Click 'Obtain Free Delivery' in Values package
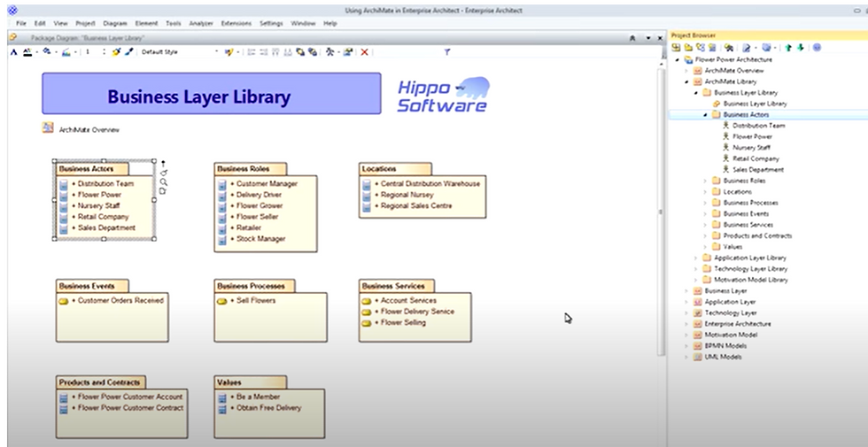Screen dimensions: 868x447 point(268,408)
